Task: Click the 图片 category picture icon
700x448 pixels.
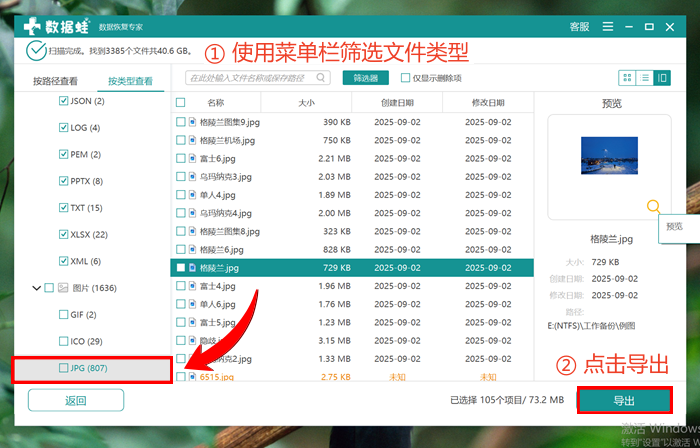Action: [x=63, y=288]
